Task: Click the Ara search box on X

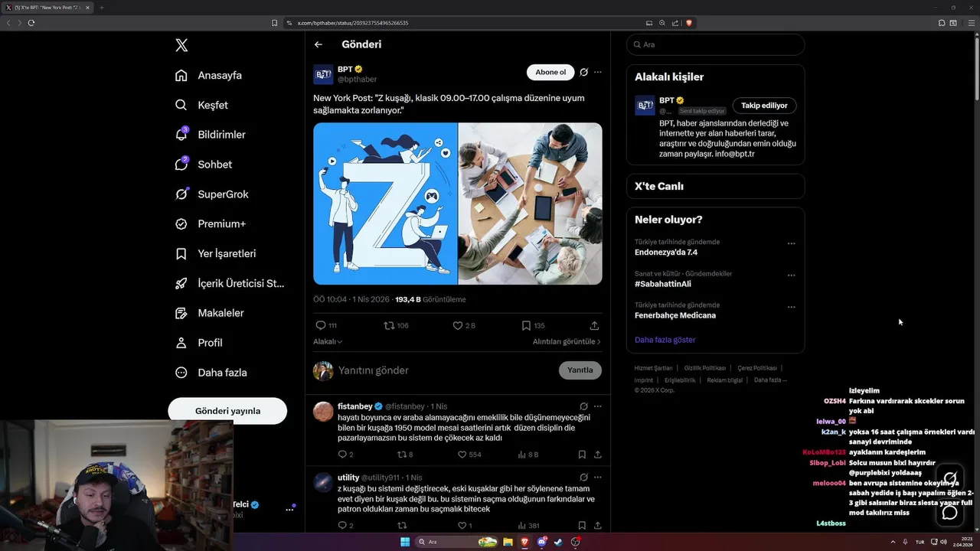Action: (715, 44)
